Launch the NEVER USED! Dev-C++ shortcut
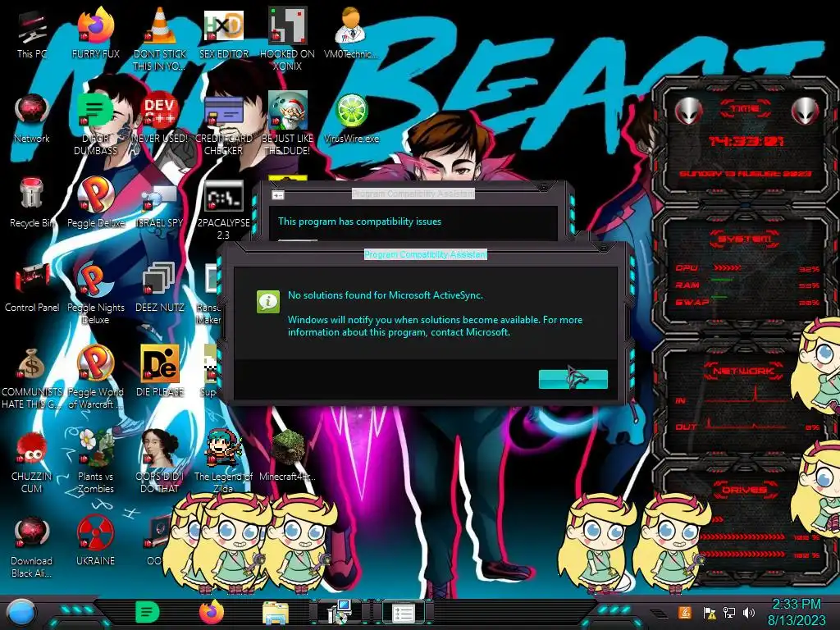Viewport: 840px width, 630px height. coord(159,118)
